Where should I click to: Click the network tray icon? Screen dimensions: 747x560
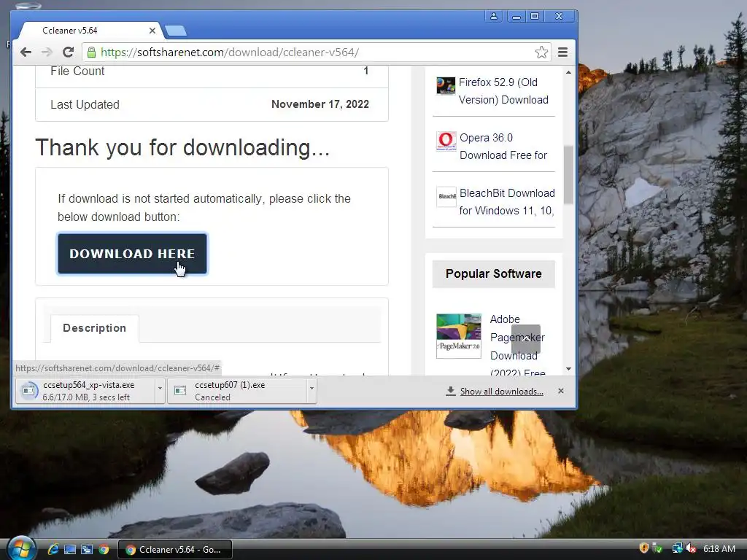point(677,548)
